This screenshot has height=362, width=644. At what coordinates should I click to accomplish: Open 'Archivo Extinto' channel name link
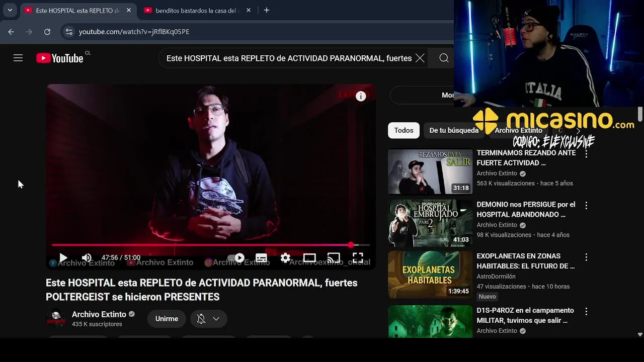99,314
